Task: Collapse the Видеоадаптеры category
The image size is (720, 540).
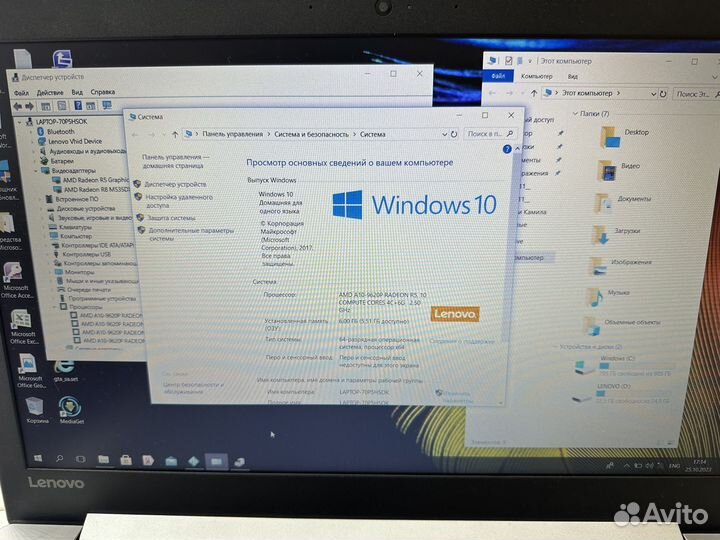Action: [36, 171]
